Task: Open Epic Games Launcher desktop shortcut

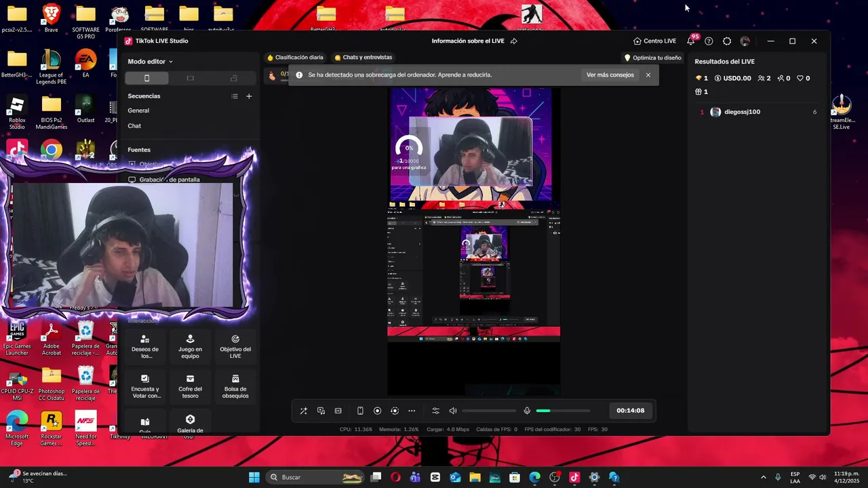Action: [17, 339]
